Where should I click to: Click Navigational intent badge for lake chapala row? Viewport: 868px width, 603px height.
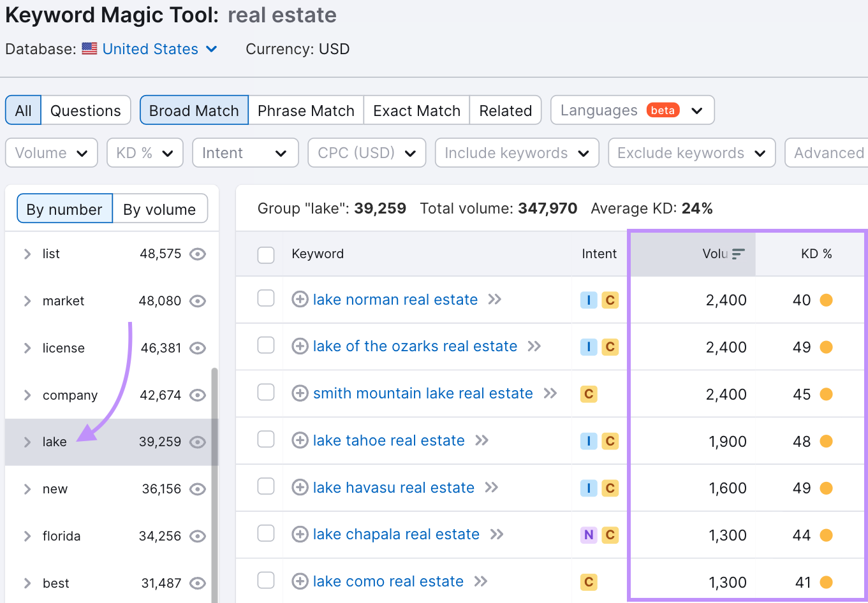pyautogui.click(x=589, y=535)
